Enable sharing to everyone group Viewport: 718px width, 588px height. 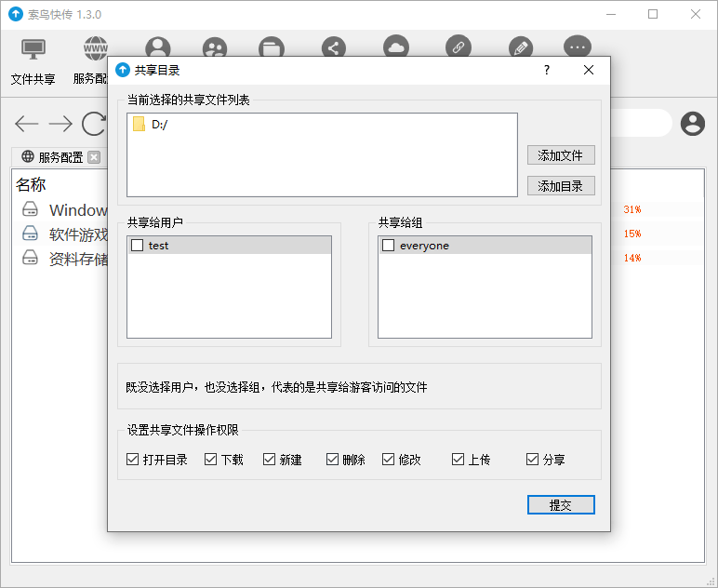click(x=389, y=246)
